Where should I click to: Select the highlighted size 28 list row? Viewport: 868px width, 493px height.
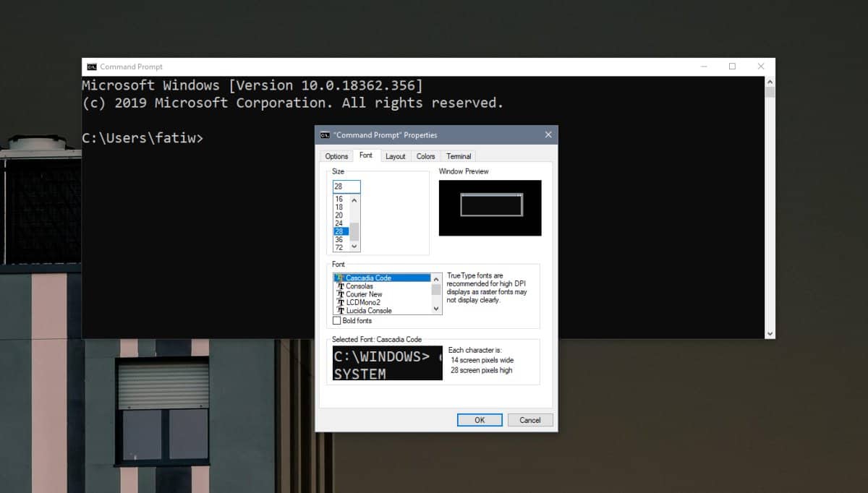(x=341, y=231)
